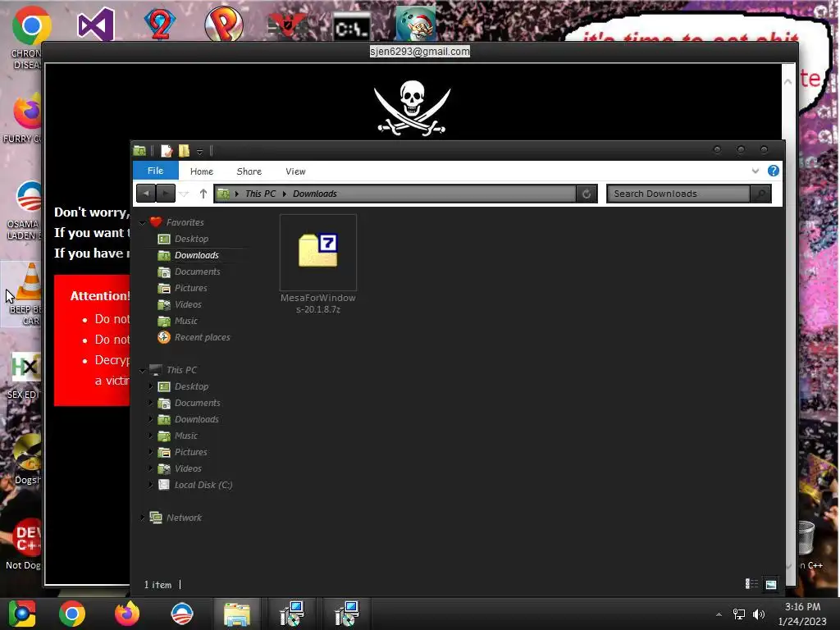
Task: Click 'This PC' in the address bar
Action: coord(260,194)
